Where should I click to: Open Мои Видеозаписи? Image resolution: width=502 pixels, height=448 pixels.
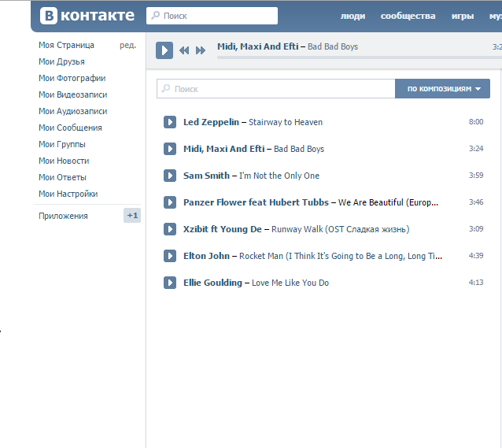[72, 94]
